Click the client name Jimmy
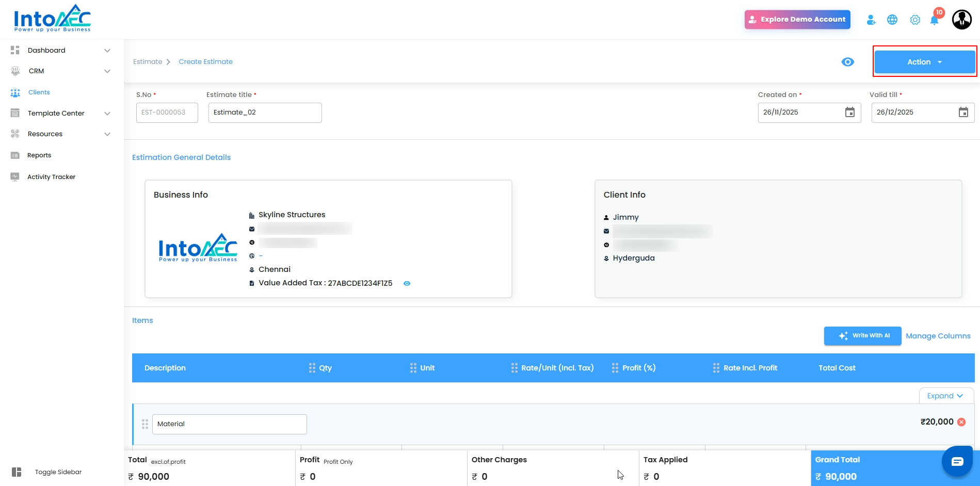The image size is (980, 486). pos(626,217)
